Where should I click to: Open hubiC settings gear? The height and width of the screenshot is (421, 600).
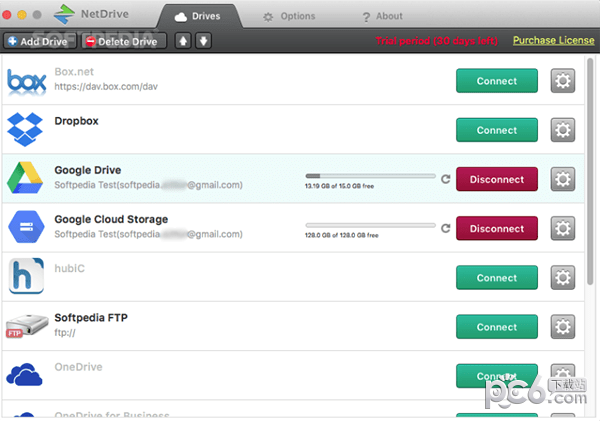click(562, 278)
